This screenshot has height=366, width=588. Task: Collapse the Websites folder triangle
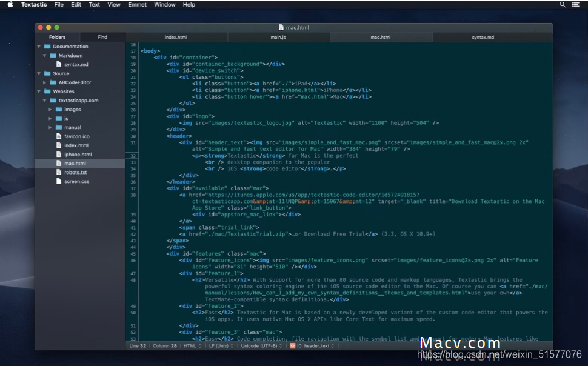click(x=39, y=91)
